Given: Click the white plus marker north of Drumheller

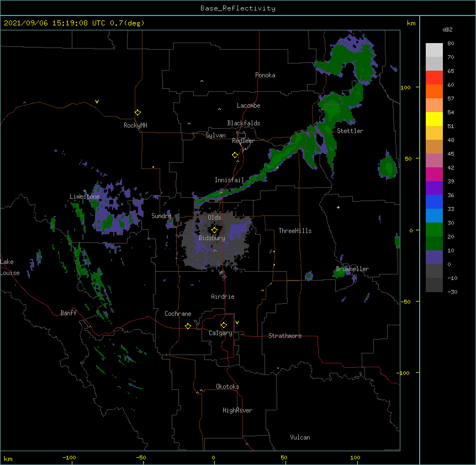Looking at the screenshot, I should tap(338, 207).
